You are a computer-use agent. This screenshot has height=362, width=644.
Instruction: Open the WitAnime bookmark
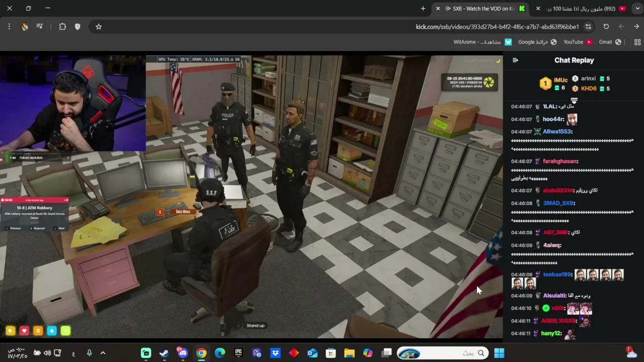[x=482, y=42]
